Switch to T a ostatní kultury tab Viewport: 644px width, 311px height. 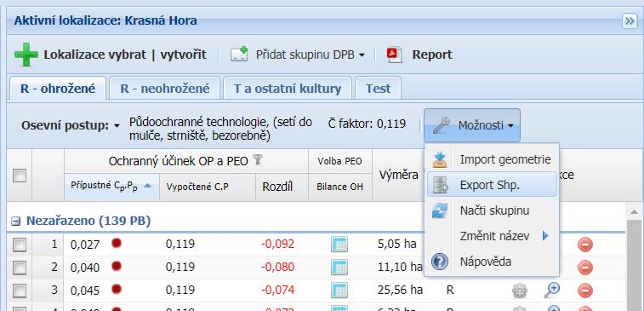click(288, 89)
